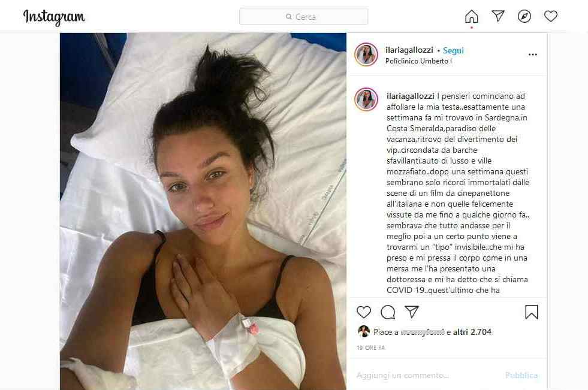Open profile avatar in post header
588x390 pixels.
(x=366, y=55)
